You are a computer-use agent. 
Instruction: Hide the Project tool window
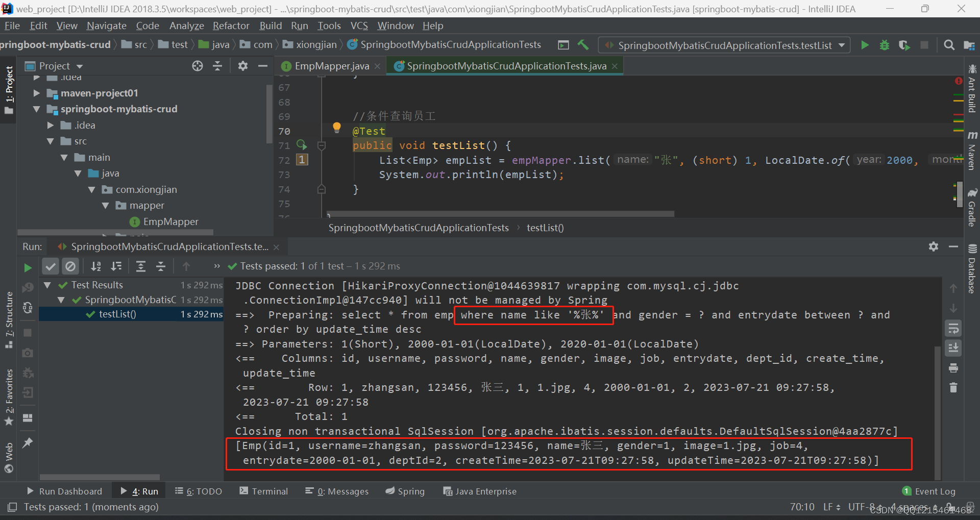263,66
